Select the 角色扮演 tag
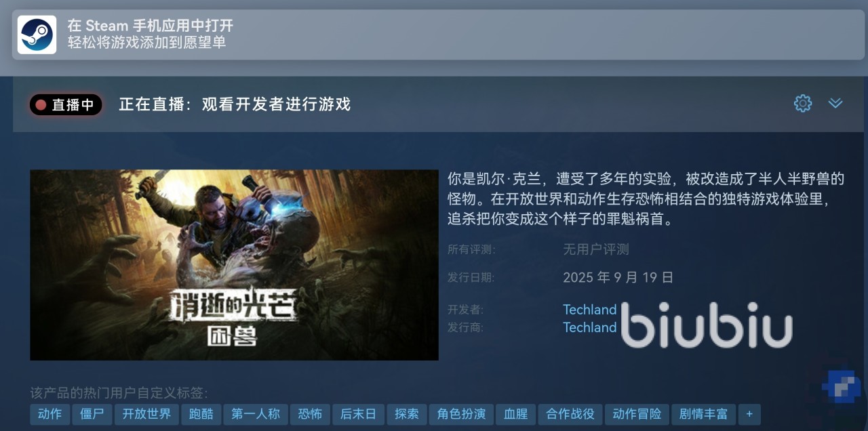 [x=461, y=414]
